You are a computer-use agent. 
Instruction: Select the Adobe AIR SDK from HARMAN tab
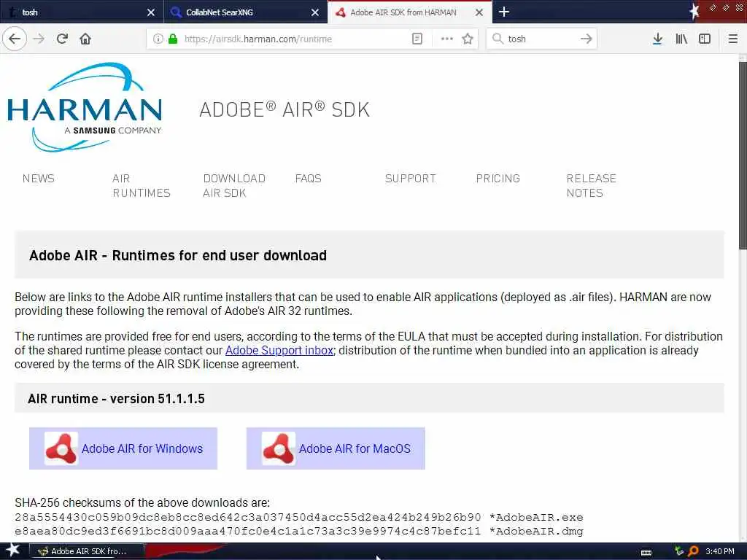point(410,12)
